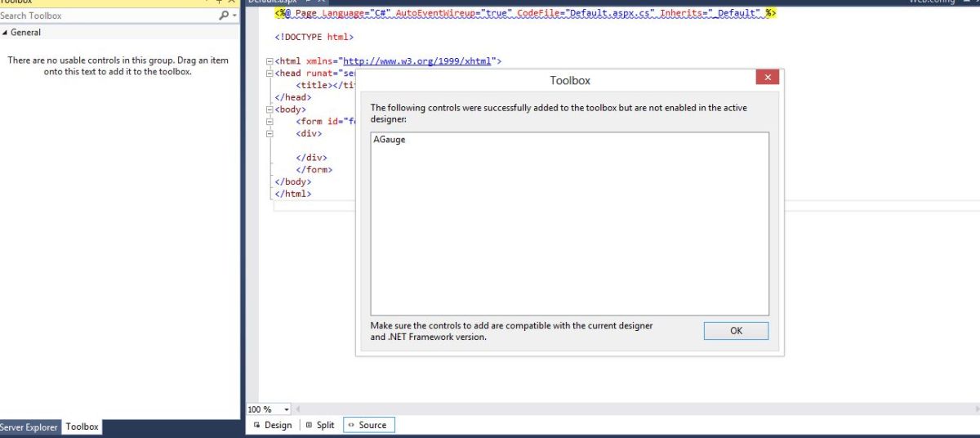Click the w3.org xhtml namespace link
The image size is (980, 438).
[419, 61]
